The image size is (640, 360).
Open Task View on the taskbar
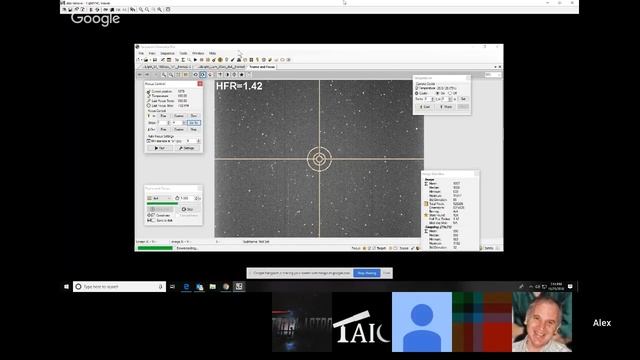pyautogui.click(x=172, y=287)
